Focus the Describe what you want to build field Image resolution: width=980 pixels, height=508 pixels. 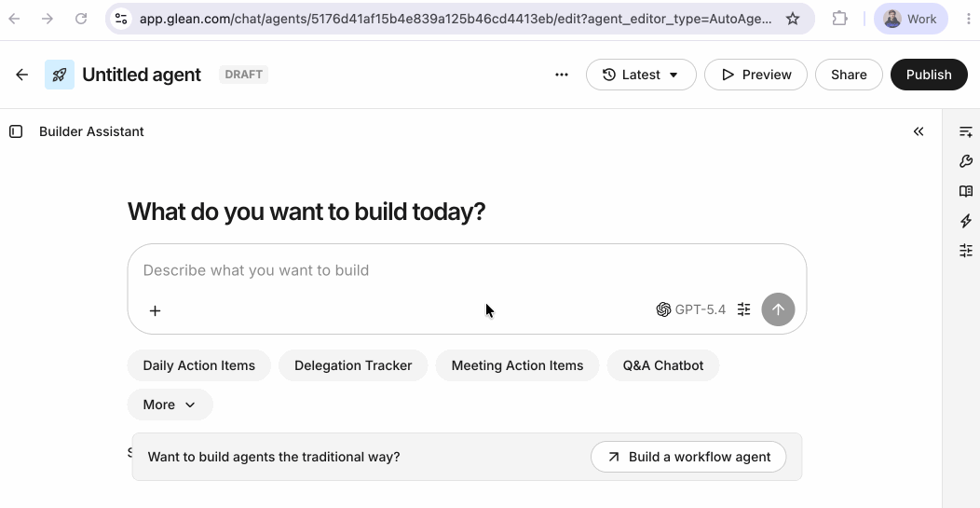(x=467, y=270)
